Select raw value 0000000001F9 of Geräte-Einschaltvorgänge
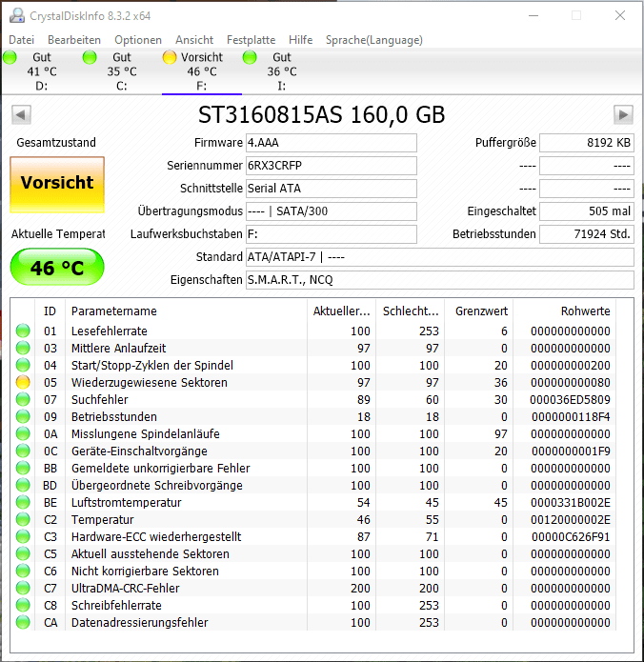 point(571,451)
